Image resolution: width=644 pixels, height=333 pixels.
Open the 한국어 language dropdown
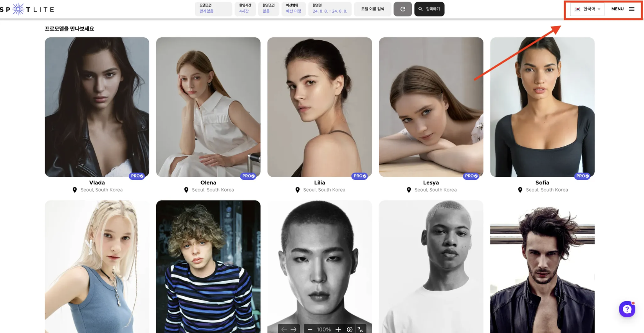[x=587, y=9]
